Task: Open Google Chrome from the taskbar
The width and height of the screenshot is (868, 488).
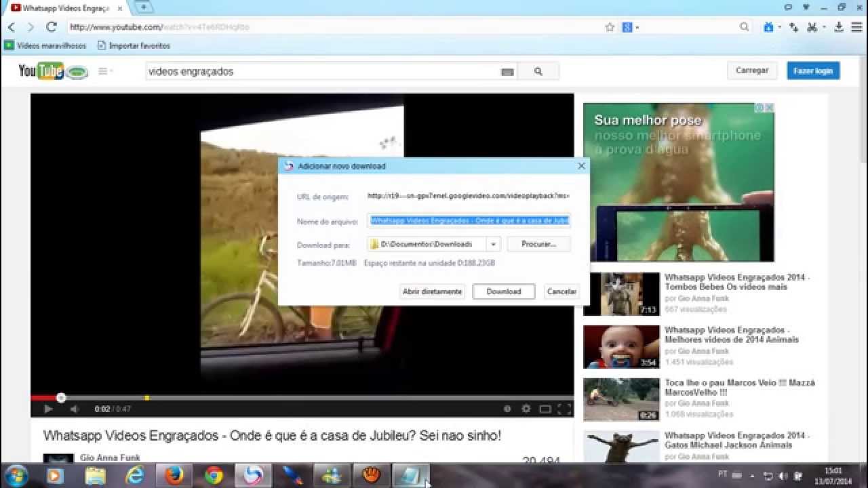Action: click(x=214, y=476)
